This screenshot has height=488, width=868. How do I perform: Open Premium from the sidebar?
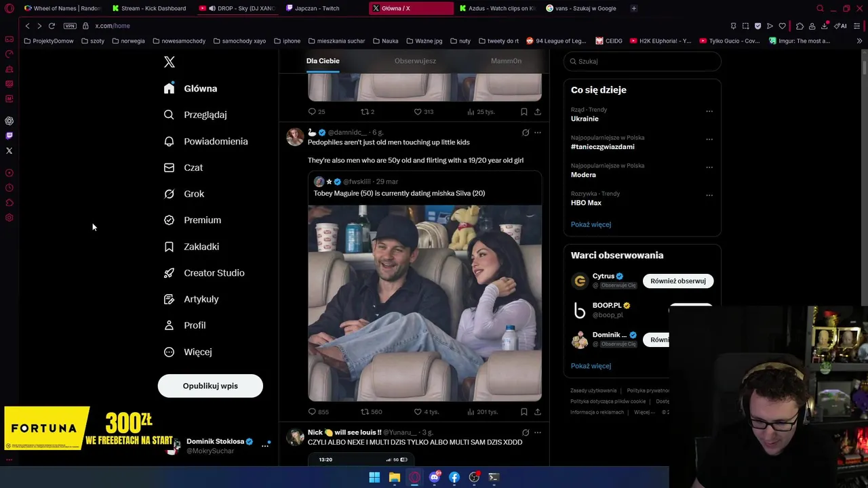[193, 220]
